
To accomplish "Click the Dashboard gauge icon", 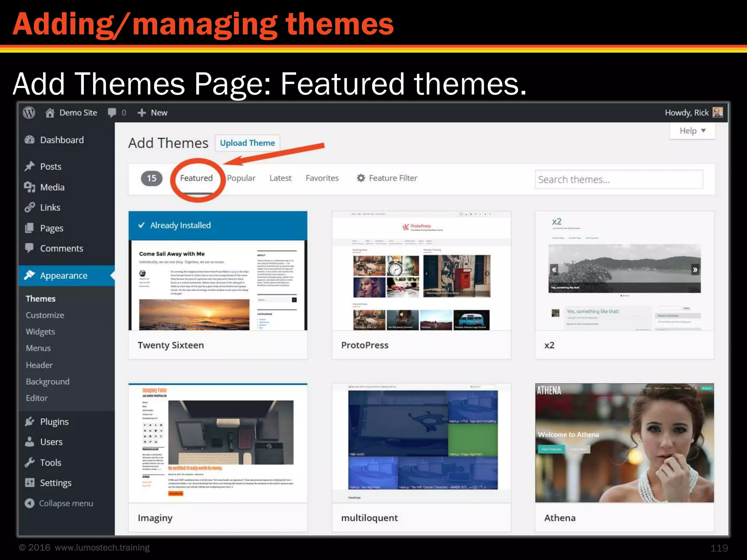I will point(30,140).
